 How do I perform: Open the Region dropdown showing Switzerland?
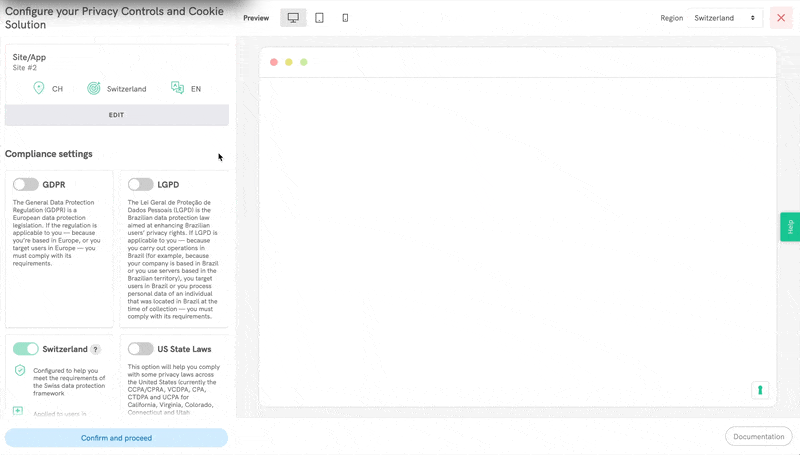click(x=725, y=18)
